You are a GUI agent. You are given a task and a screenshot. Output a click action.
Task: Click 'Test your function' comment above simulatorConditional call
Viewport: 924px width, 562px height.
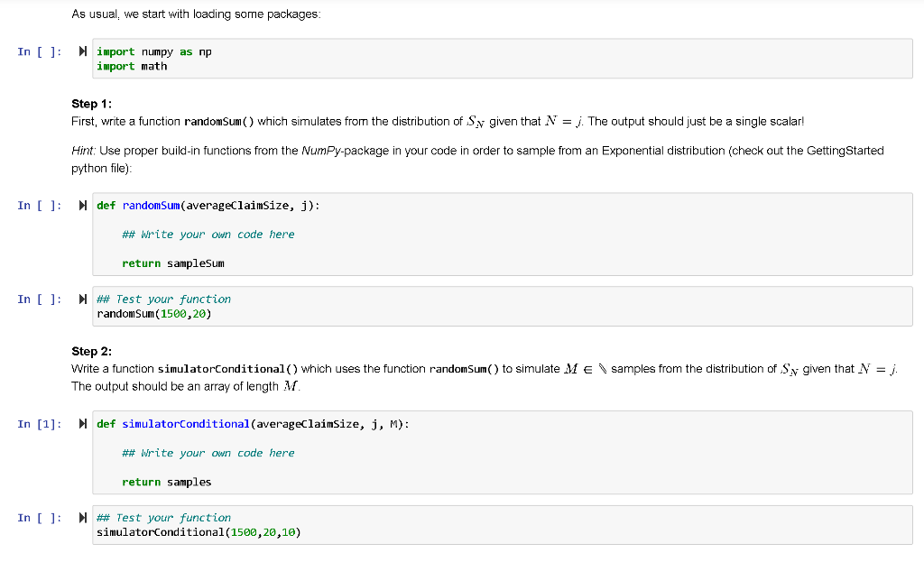pyautogui.click(x=164, y=518)
